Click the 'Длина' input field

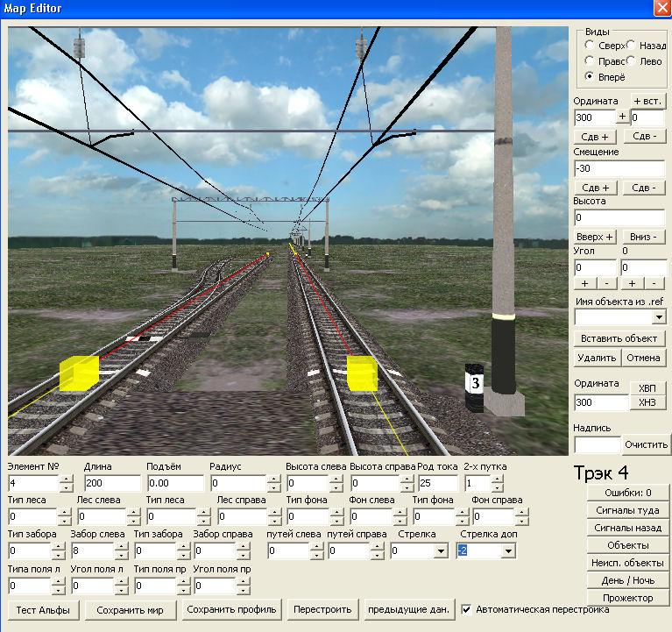coord(111,484)
